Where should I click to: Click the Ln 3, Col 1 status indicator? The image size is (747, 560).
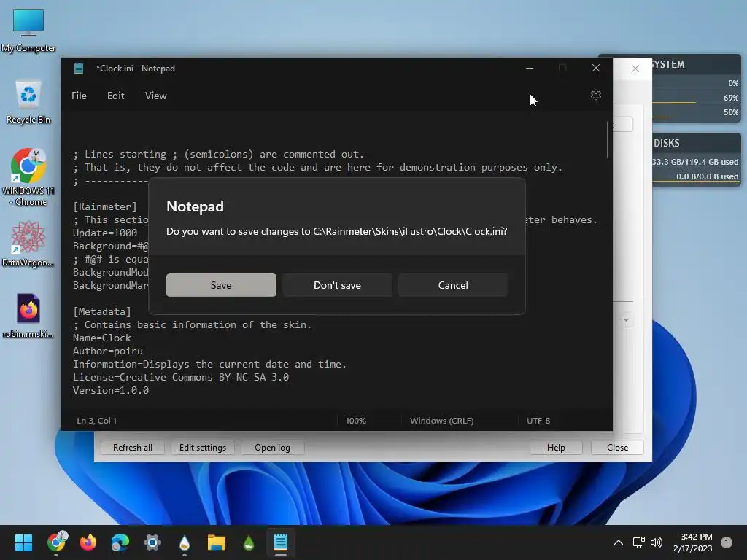click(97, 421)
